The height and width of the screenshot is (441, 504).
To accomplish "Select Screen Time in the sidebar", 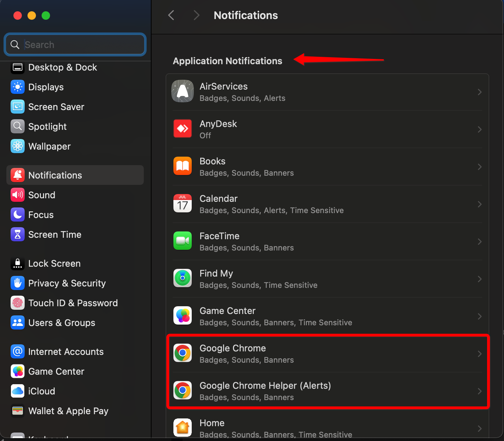I will pyautogui.click(x=75, y=234).
